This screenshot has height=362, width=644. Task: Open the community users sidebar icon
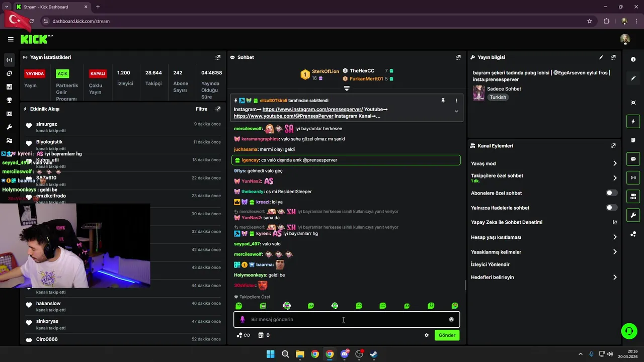(x=9, y=141)
